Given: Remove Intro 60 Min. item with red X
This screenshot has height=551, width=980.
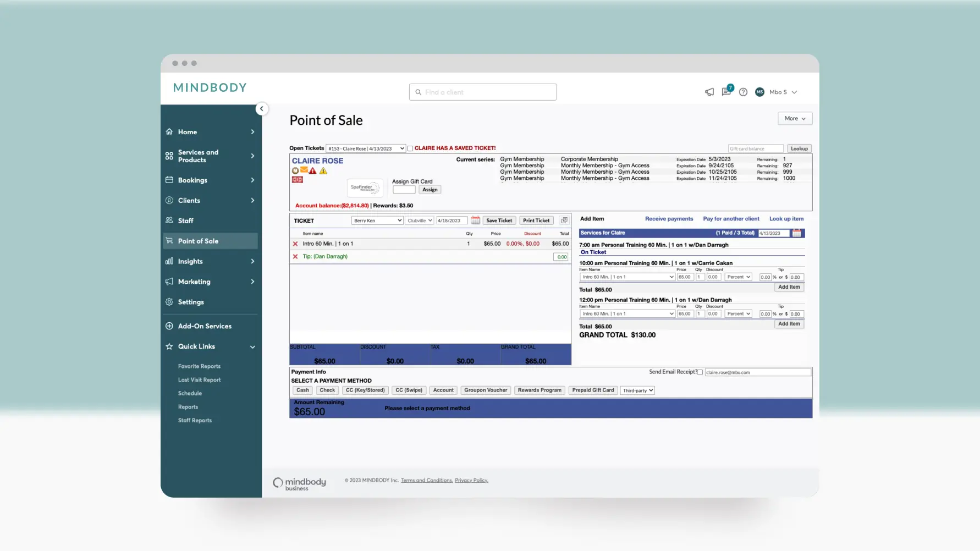Looking at the screenshot, I should pos(295,244).
